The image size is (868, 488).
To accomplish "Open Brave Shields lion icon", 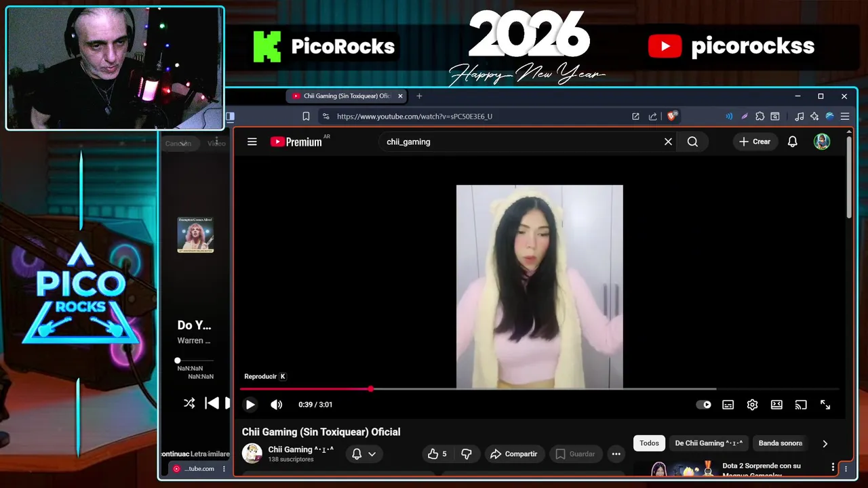I will tap(673, 117).
